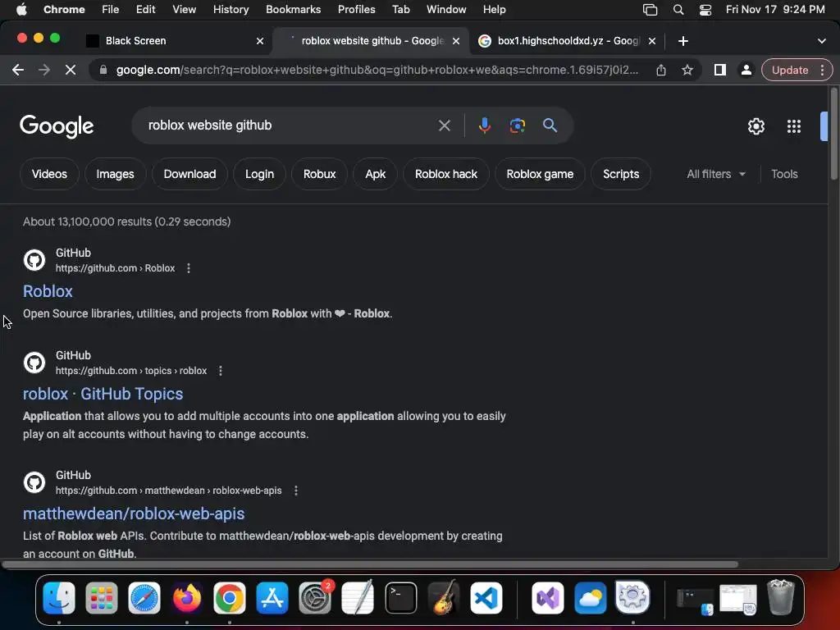Open Google quick settings gear
840x630 pixels.
pos(756,126)
